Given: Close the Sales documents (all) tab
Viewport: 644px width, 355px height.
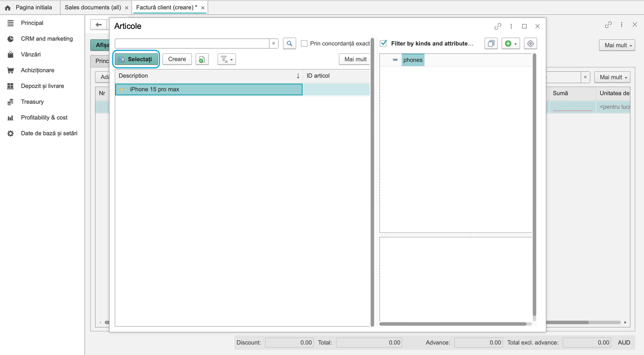Looking at the screenshot, I should pyautogui.click(x=127, y=8).
